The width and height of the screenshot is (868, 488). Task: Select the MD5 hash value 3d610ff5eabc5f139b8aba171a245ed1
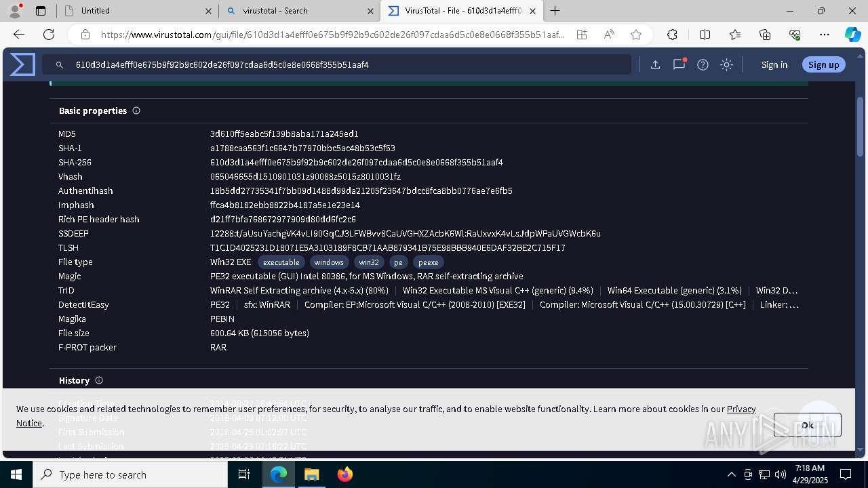284,134
